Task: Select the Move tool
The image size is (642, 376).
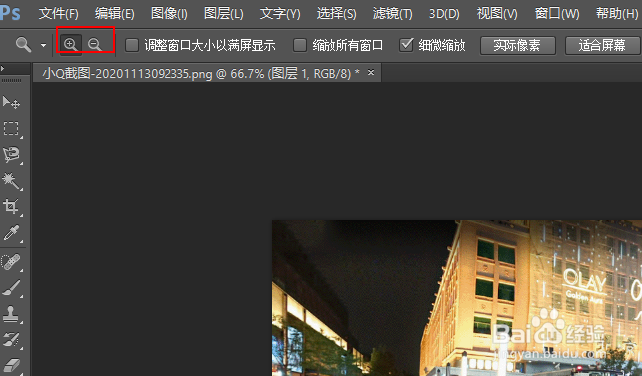Action: [x=11, y=102]
